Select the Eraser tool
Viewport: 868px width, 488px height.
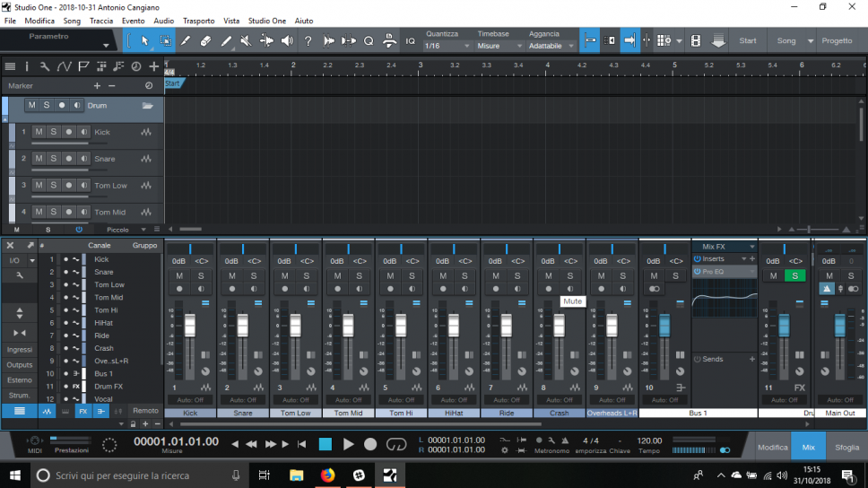click(x=205, y=40)
